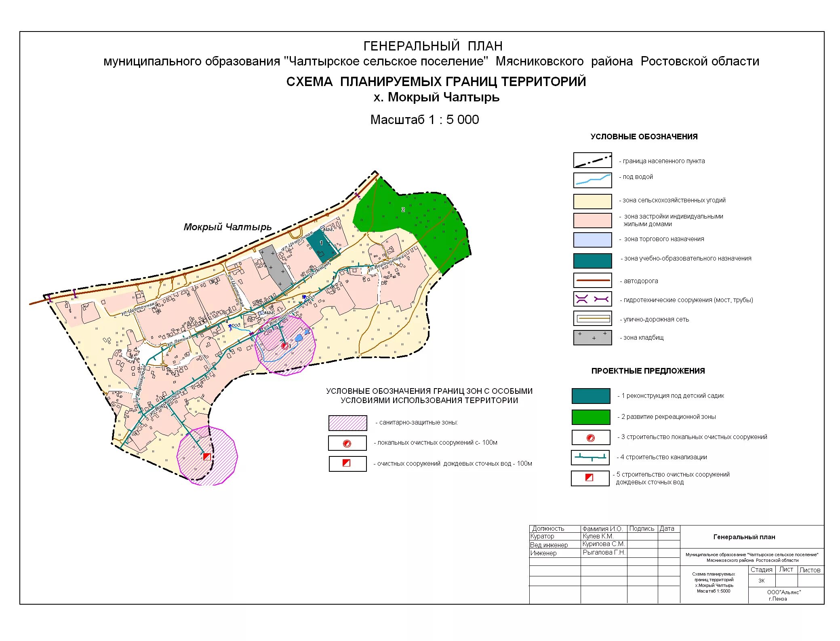Click the 'СХЕМА ПЛАНИРУЕМЫХ ГРАНИЦ ТЕРРИТОРИЙ' title

(436, 82)
